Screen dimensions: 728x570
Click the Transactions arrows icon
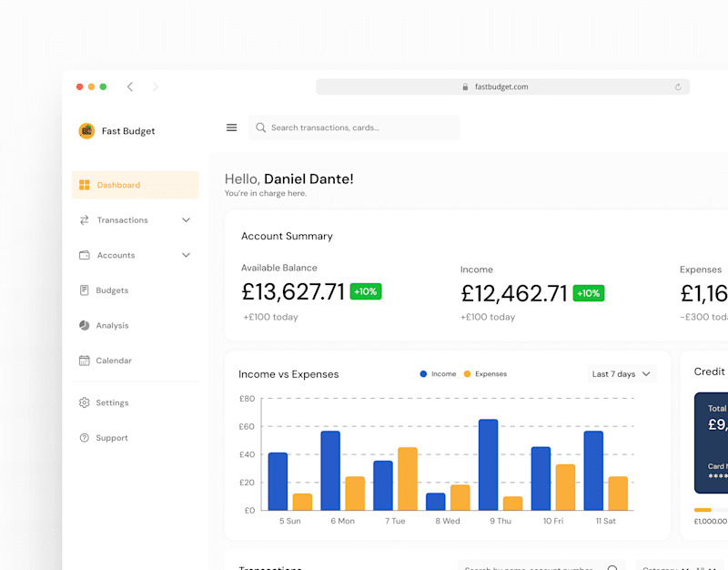click(x=84, y=220)
